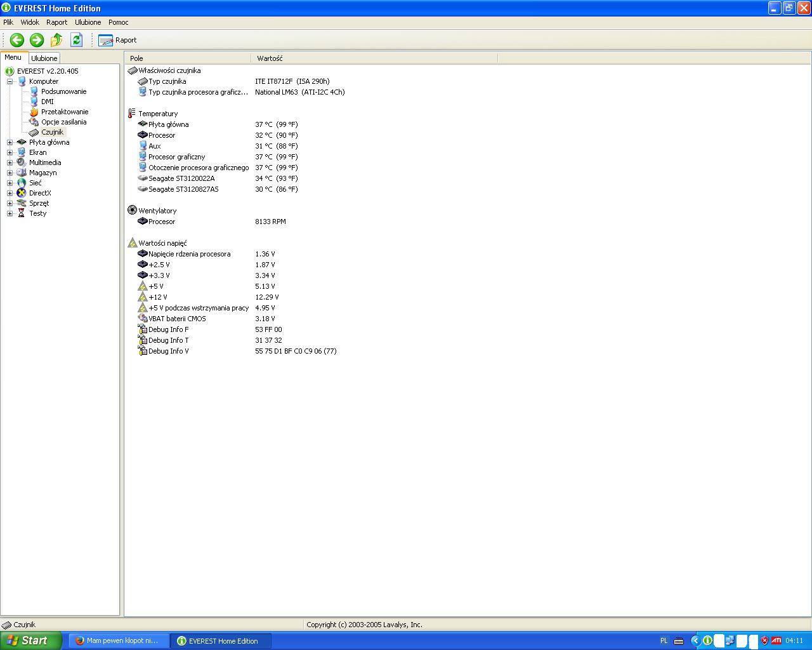Click the taskbar clock 04:11
The width and height of the screenshot is (812, 650).
tap(794, 641)
